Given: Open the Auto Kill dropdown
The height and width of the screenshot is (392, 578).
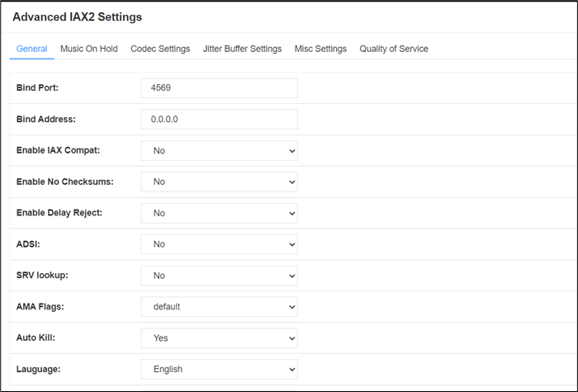Looking at the screenshot, I should (220, 338).
